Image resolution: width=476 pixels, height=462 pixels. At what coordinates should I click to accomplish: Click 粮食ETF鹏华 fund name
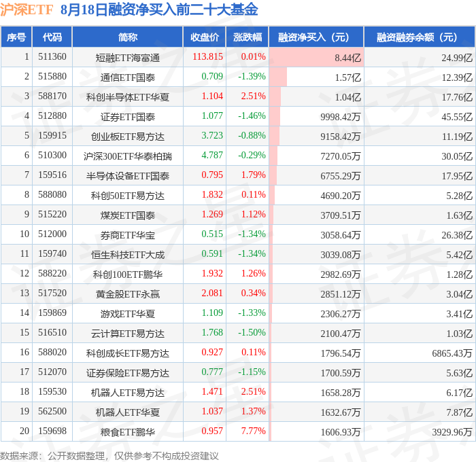click(128, 432)
